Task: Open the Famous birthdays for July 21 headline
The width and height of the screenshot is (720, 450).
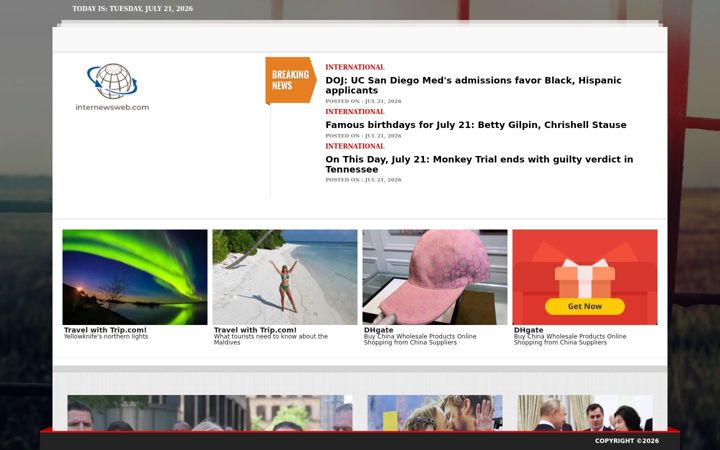Action: (476, 125)
